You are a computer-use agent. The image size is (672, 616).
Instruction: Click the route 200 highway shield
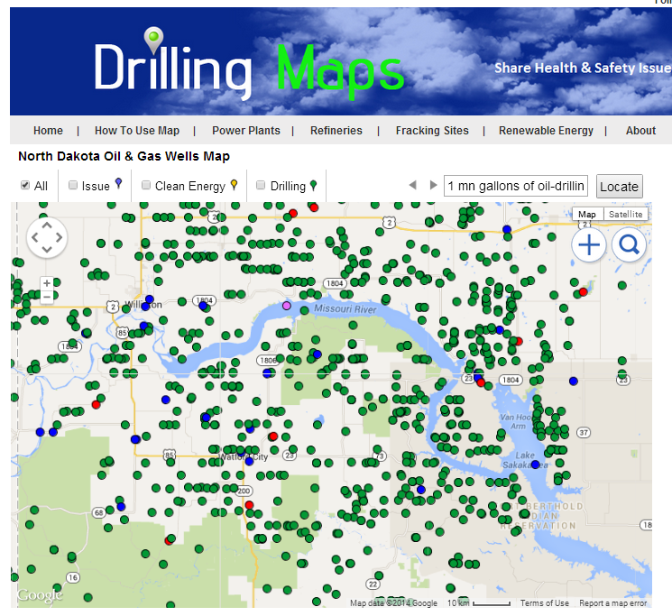pyautogui.click(x=244, y=491)
